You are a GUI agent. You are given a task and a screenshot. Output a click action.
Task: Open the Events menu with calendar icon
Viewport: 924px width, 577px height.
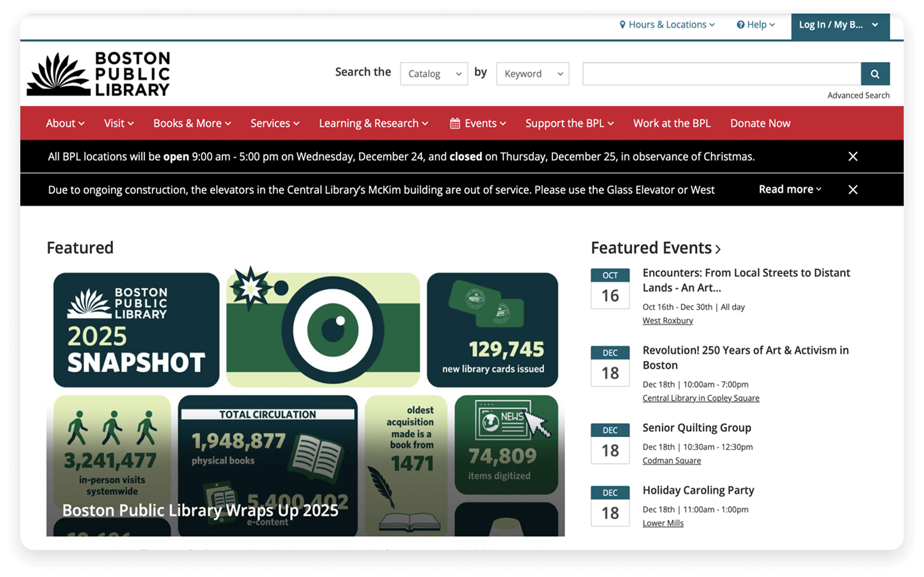(x=478, y=124)
